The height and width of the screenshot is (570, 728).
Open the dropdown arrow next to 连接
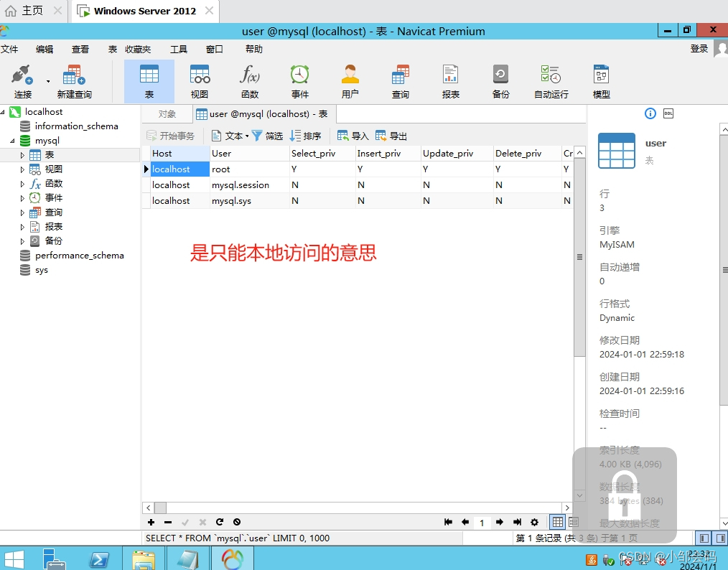(x=48, y=82)
